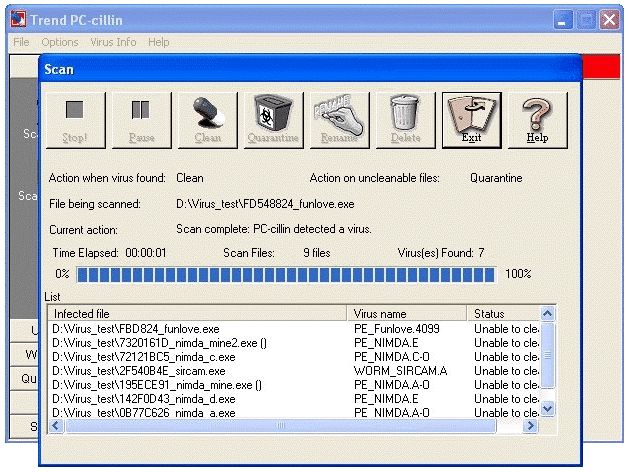This screenshot has width=629, height=472.
Task: Open the Options menu
Action: tap(60, 43)
